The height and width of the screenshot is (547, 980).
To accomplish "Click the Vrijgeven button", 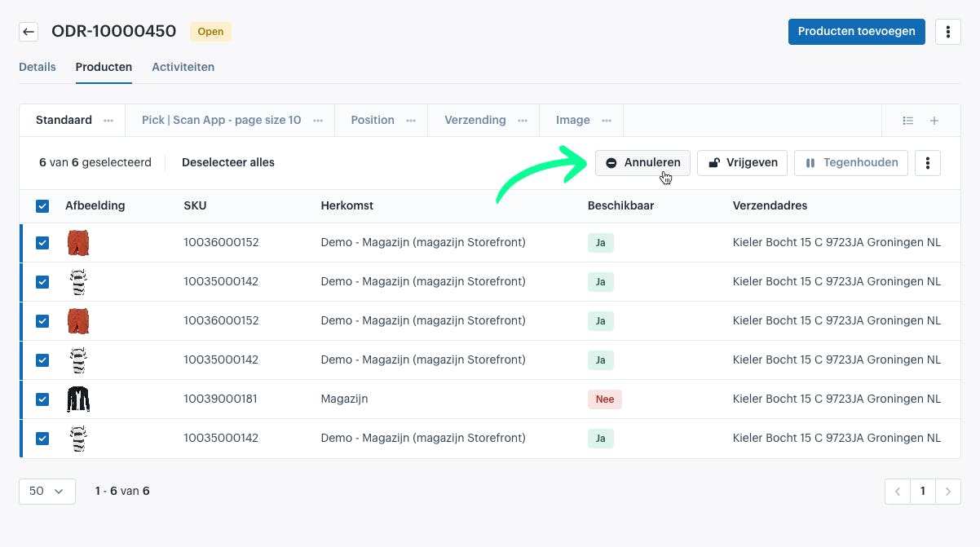I will [743, 163].
